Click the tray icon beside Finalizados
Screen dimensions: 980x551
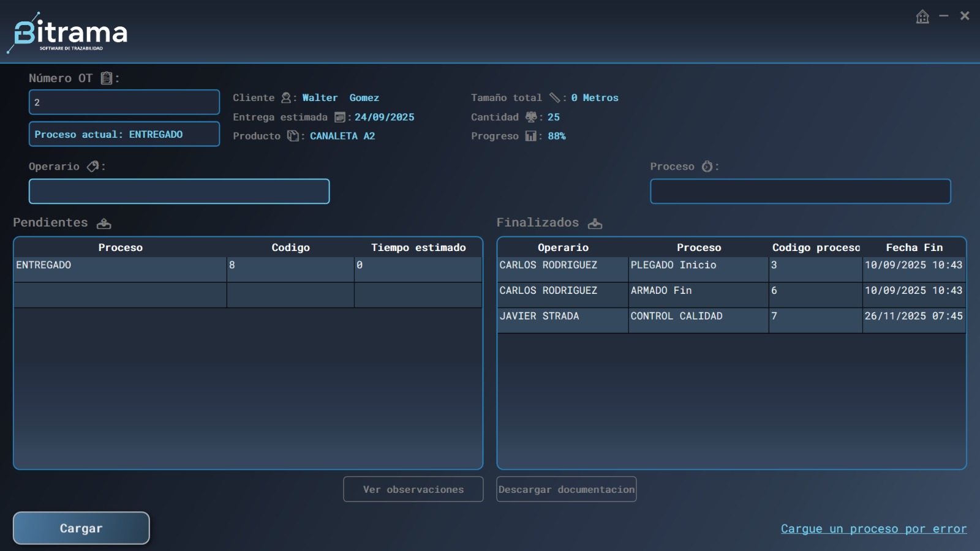(595, 223)
